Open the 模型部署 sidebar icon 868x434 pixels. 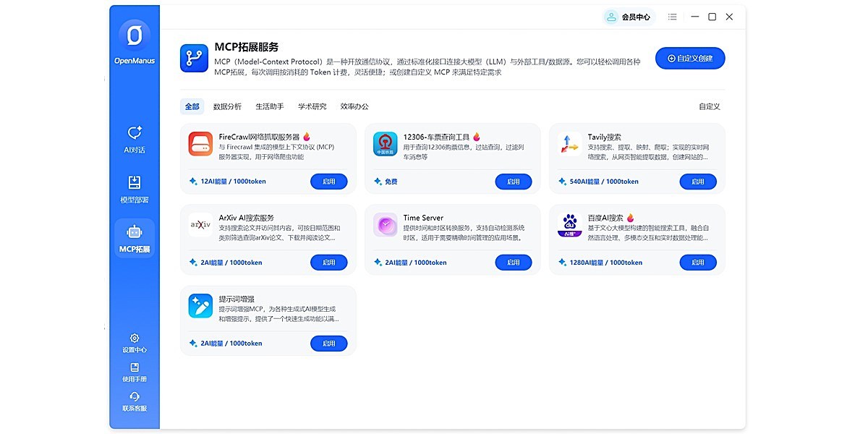point(135,182)
